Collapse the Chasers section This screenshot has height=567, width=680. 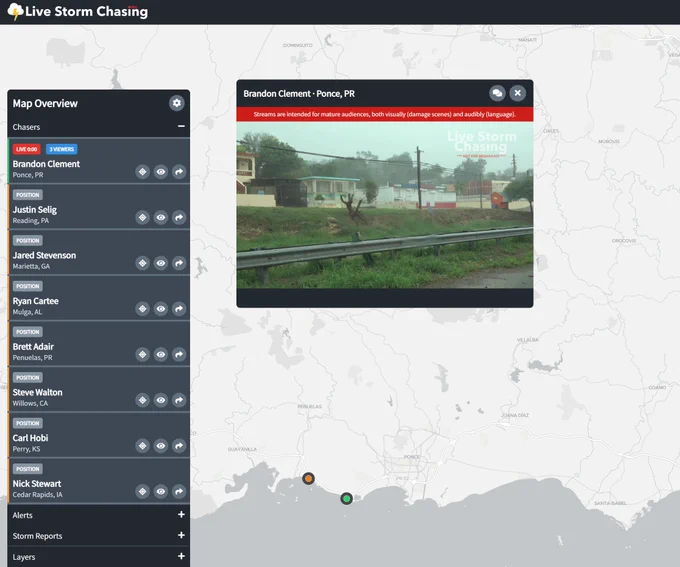[x=181, y=126]
